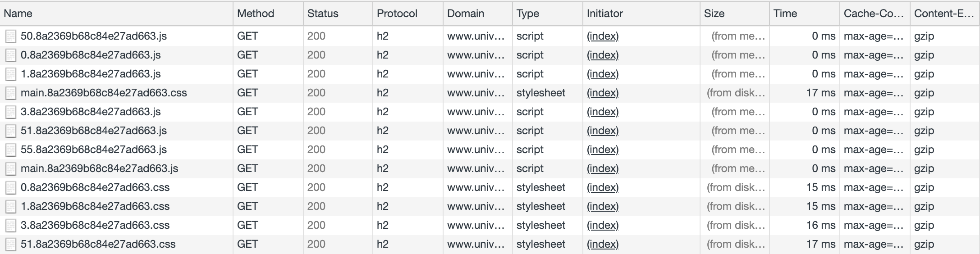Click the Initiator column header
Image resolution: width=980 pixels, height=254 pixels.
pyautogui.click(x=604, y=14)
